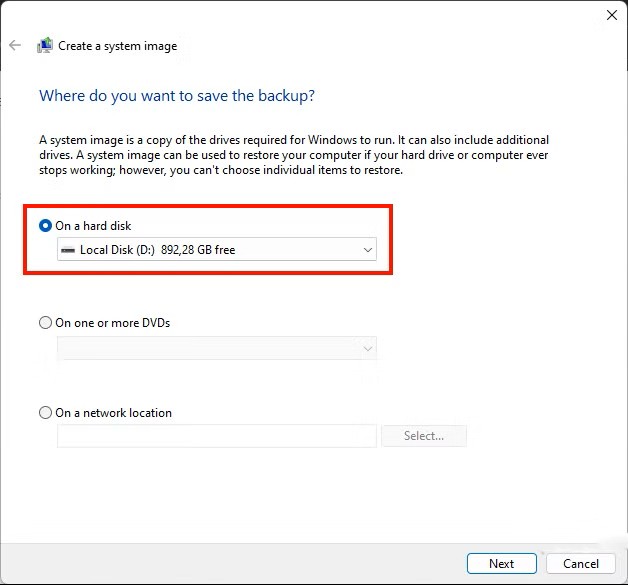Screen dimensions: 628x585
Task: Click the network location path text field
Action: click(x=216, y=436)
